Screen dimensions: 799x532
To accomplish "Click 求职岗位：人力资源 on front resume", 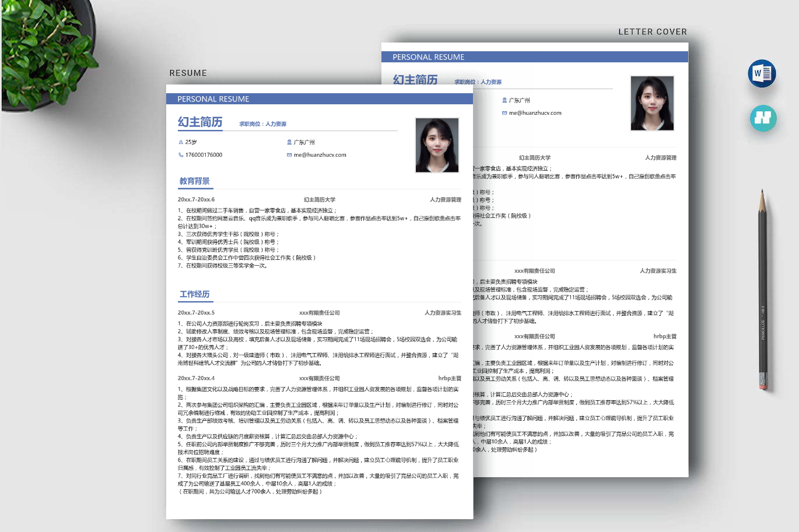I will coord(262,124).
